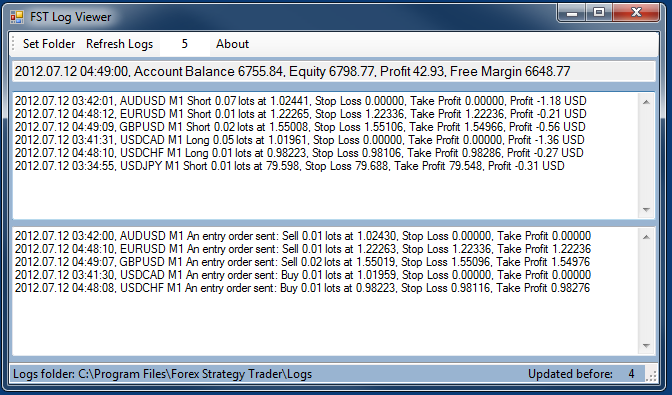Select the USDCHF Long position at 0.98223
672x395 pixels.
click(299, 153)
